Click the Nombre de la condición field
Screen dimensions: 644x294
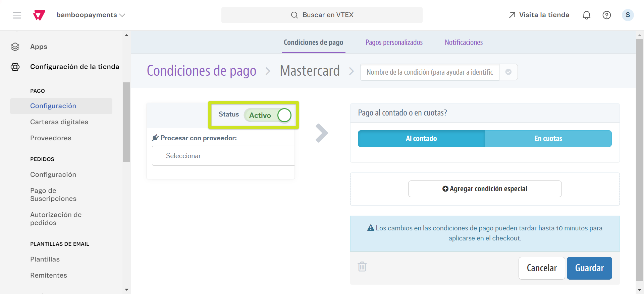pos(430,72)
